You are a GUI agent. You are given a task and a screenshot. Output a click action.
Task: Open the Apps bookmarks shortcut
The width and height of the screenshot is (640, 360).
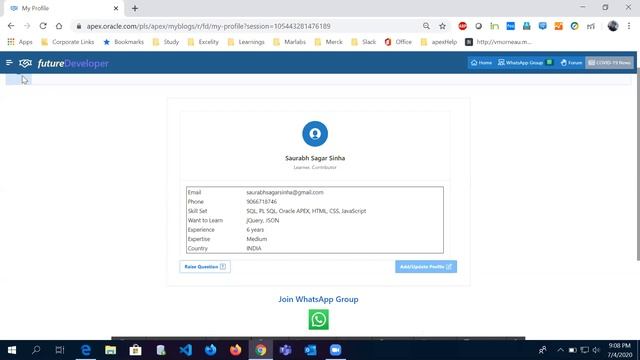pos(20,42)
